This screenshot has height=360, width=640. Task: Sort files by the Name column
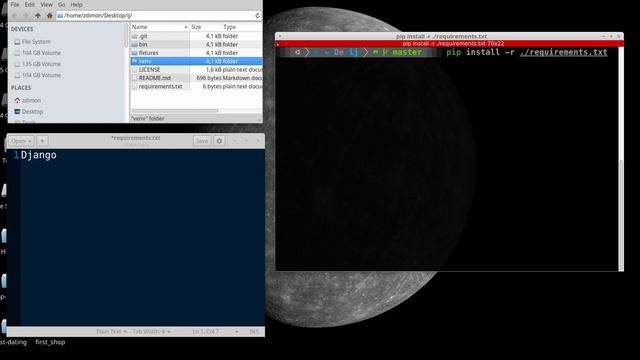(159, 27)
